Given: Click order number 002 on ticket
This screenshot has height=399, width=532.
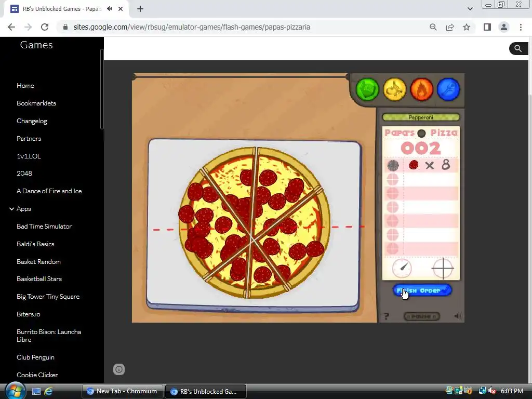Looking at the screenshot, I should [x=421, y=148].
